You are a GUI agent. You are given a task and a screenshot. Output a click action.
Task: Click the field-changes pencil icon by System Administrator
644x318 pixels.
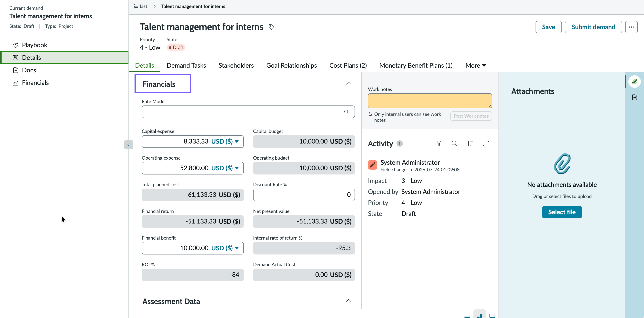click(372, 165)
